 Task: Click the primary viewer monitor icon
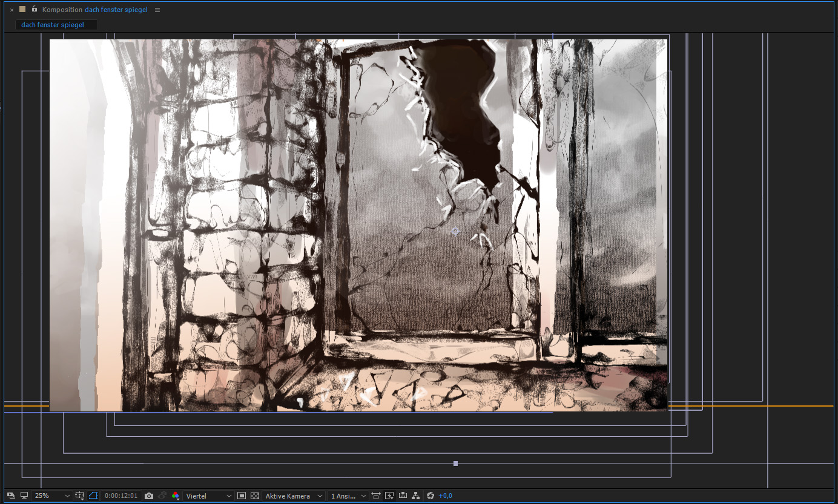pos(24,496)
